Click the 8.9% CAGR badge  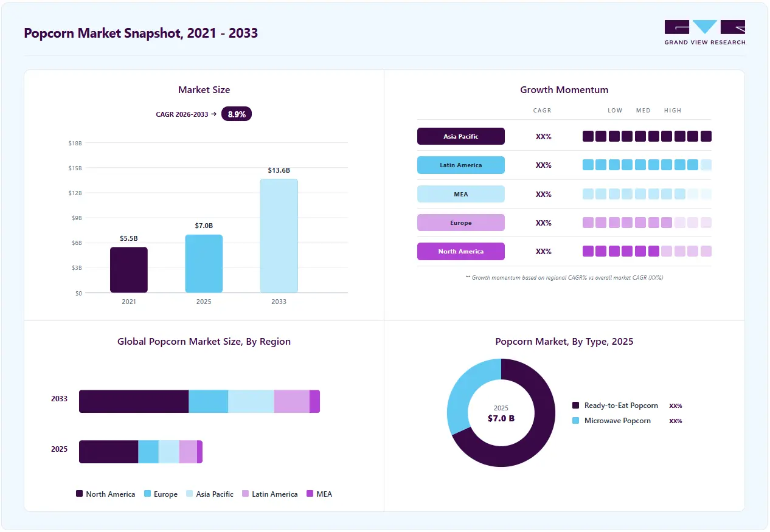coord(236,114)
